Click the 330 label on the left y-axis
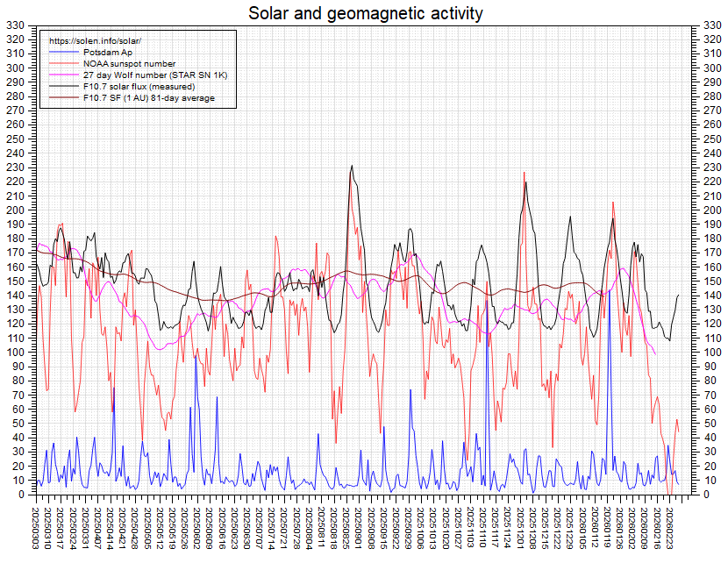 click(x=15, y=25)
